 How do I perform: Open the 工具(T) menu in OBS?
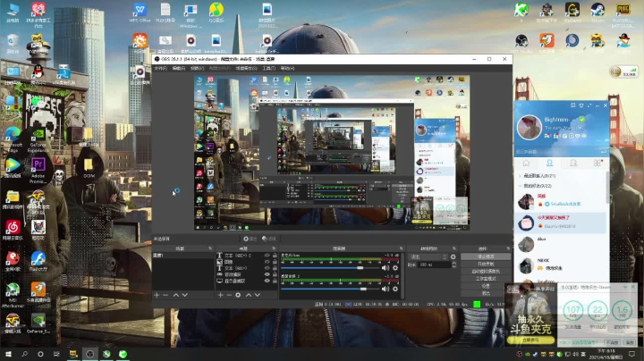pos(268,68)
